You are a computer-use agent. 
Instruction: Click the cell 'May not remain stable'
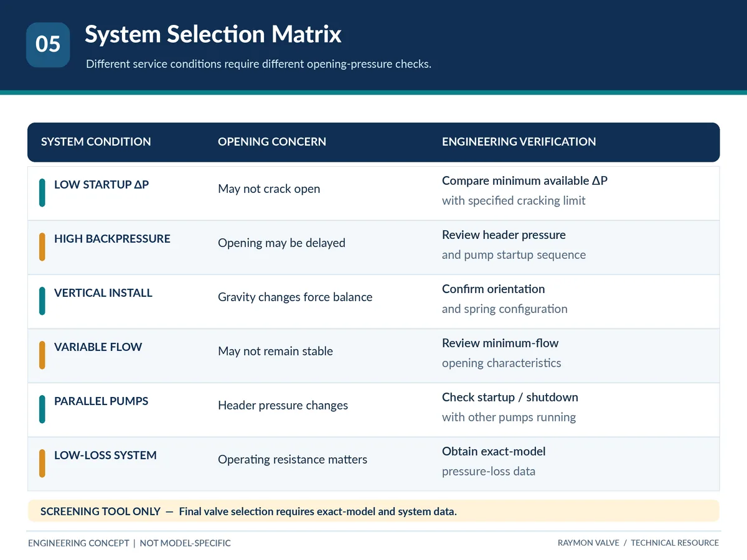point(275,352)
